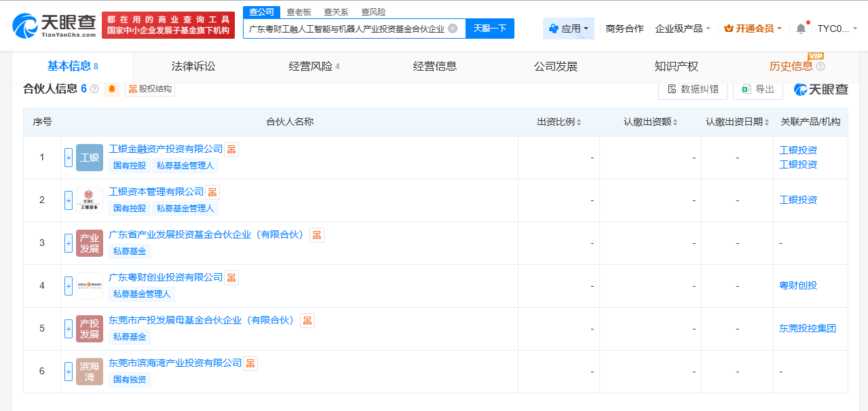
Task: Expand row 1 with the plus button
Action: pyautogui.click(x=69, y=158)
